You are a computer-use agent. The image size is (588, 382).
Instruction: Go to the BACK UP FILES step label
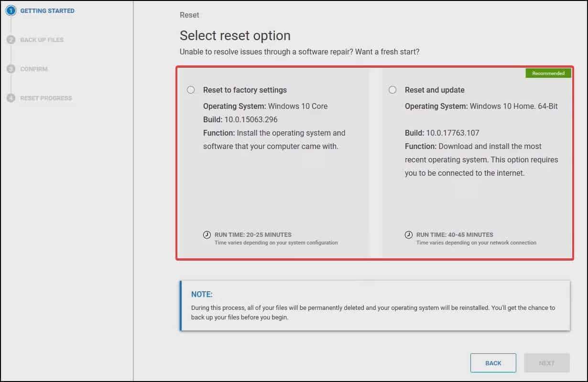click(x=42, y=40)
